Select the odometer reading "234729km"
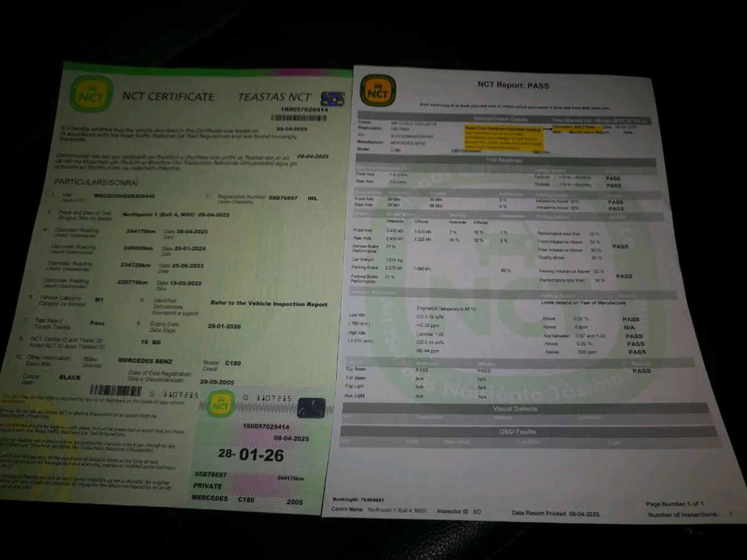This screenshot has height=560, width=747. [136, 264]
